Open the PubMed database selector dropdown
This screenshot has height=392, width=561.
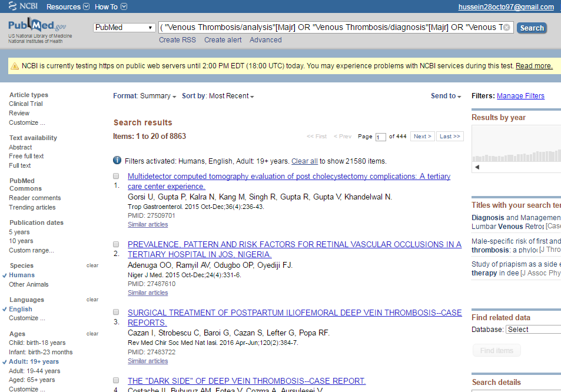pyautogui.click(x=124, y=27)
